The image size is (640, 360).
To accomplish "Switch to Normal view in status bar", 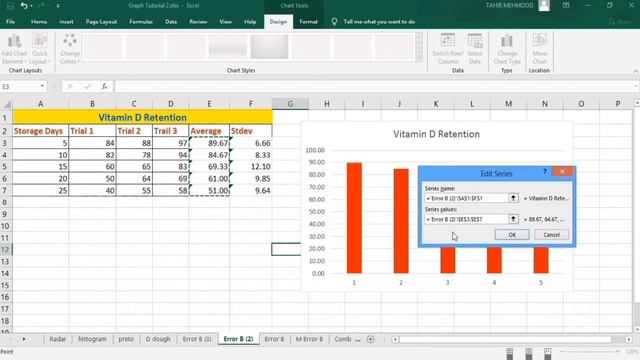I will pyautogui.click(x=510, y=352).
